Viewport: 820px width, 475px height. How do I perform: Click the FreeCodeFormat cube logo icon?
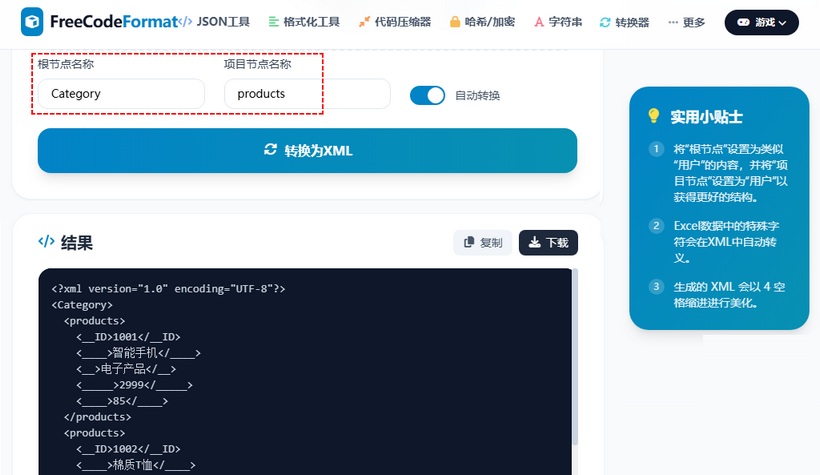pos(32,21)
